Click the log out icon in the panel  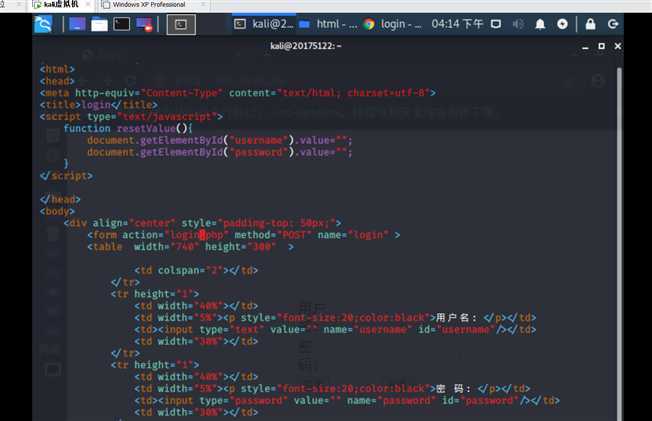coord(613,24)
